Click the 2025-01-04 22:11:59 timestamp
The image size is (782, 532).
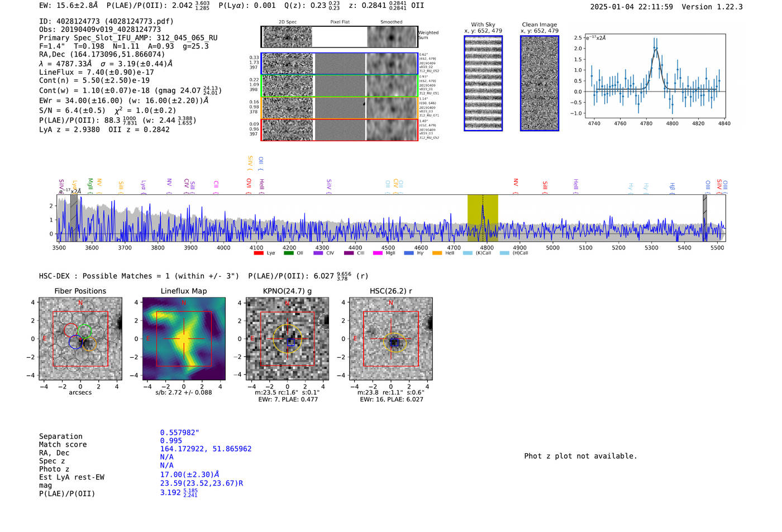pos(632,7)
